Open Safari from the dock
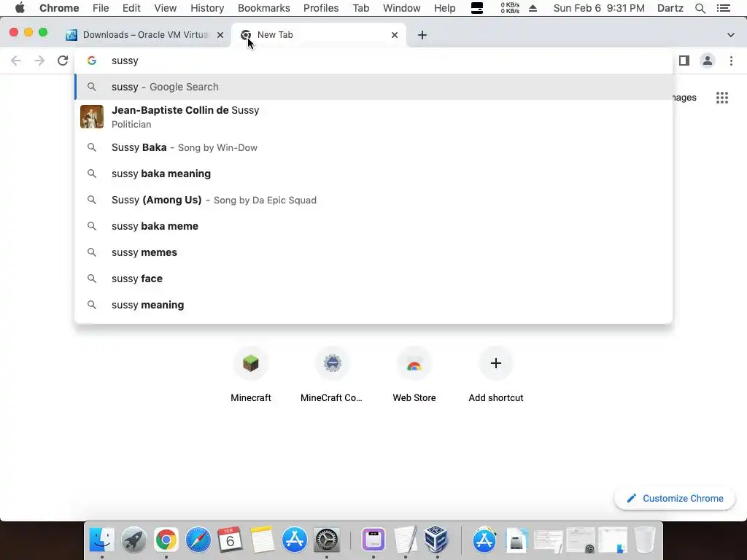This screenshot has width=747, height=560. pos(198,540)
